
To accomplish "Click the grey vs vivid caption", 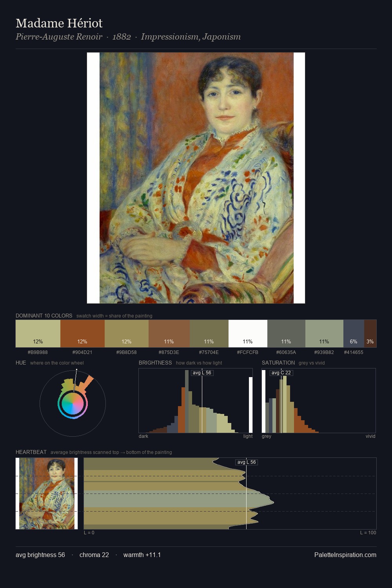I will 312,363.
